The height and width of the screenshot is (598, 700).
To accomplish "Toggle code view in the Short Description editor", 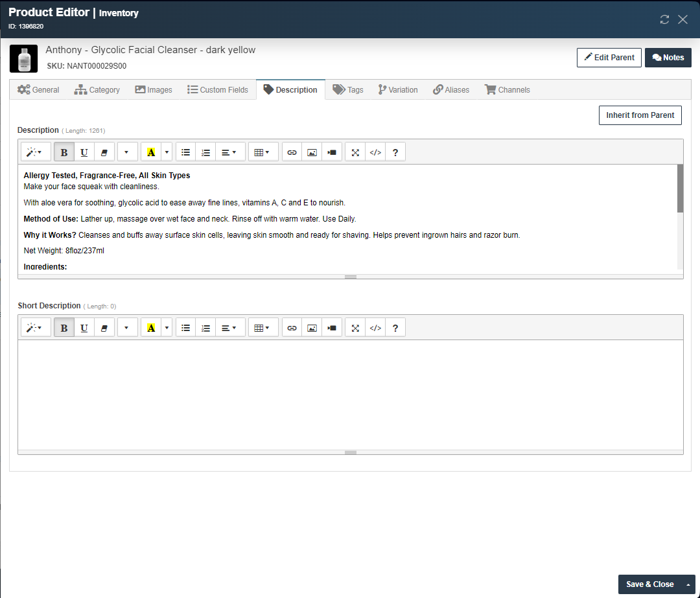I will tap(375, 328).
